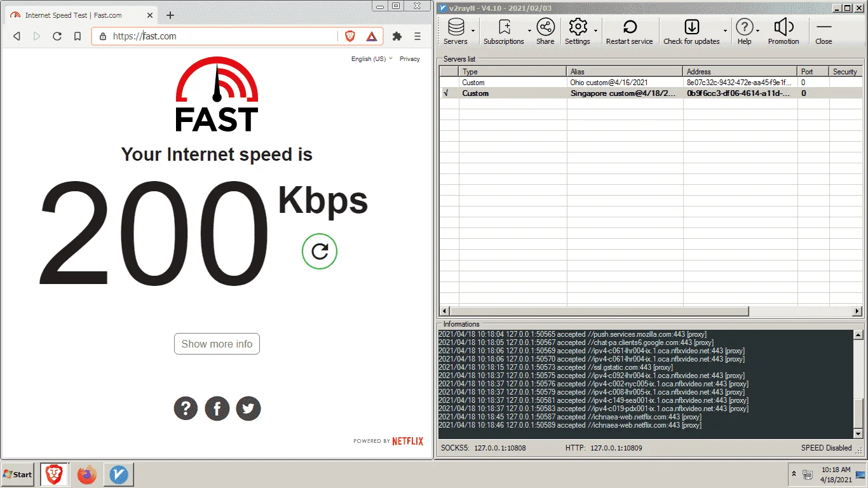This screenshot has width=868, height=488.
Task: Click Show more info button
Action: (x=217, y=344)
